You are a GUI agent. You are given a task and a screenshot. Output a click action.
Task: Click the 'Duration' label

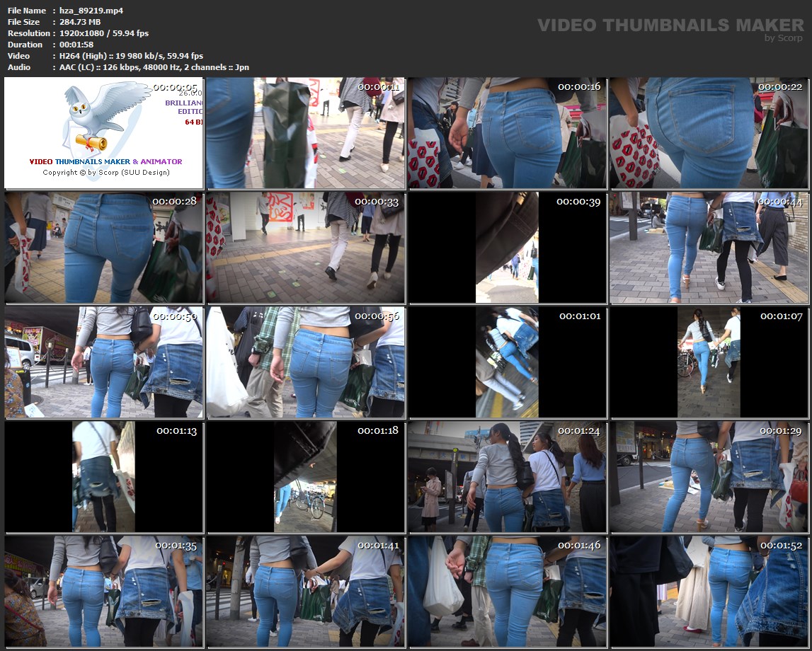25,45
